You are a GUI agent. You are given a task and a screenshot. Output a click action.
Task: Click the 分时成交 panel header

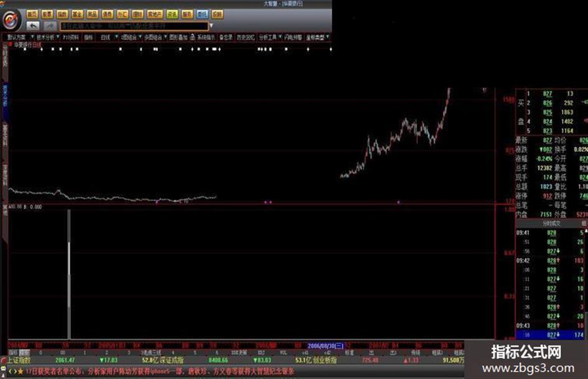pyautogui.click(x=551, y=223)
